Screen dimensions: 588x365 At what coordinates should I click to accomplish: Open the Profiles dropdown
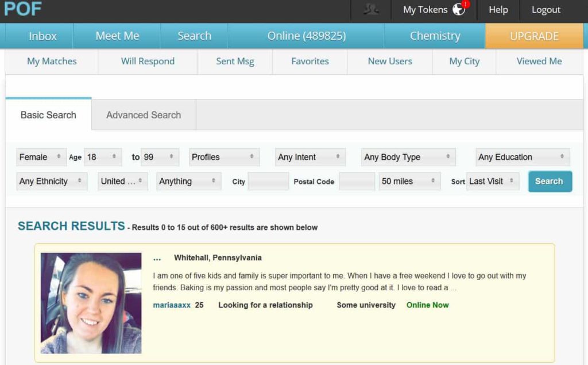(x=225, y=157)
